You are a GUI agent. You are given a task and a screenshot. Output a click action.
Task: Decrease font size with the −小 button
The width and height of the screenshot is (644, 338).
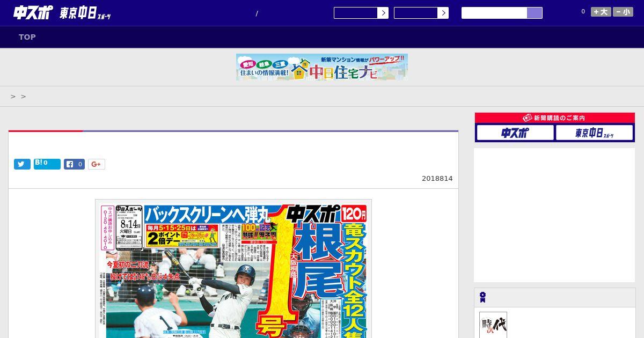coord(623,12)
